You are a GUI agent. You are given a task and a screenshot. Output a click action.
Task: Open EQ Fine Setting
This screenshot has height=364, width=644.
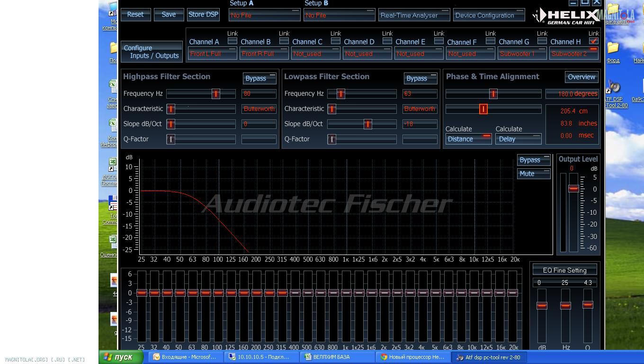pos(564,270)
